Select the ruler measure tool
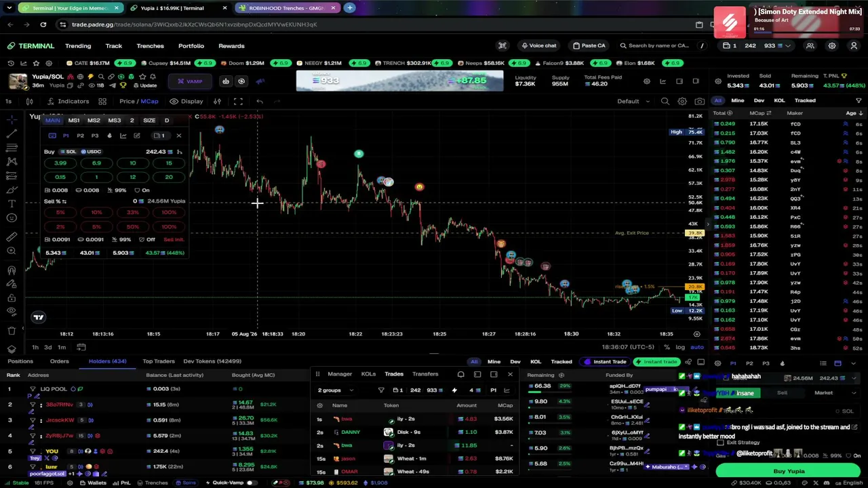 click(12, 237)
